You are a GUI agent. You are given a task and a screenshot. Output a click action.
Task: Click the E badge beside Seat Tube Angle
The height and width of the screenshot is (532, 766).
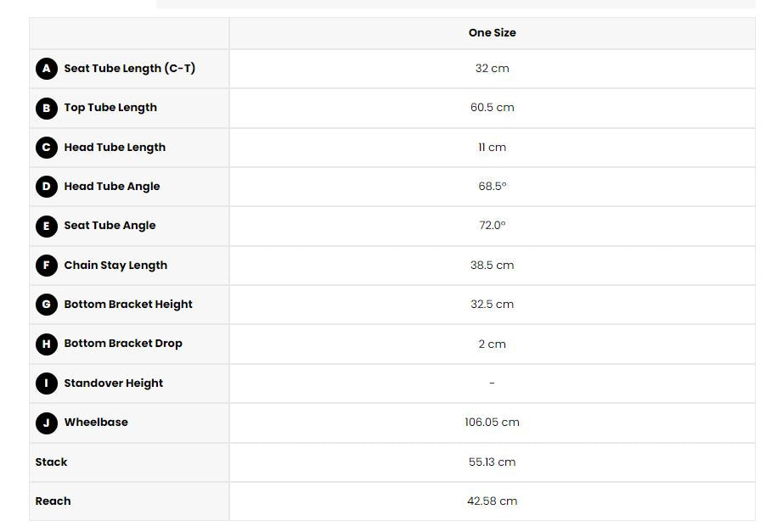(x=46, y=226)
